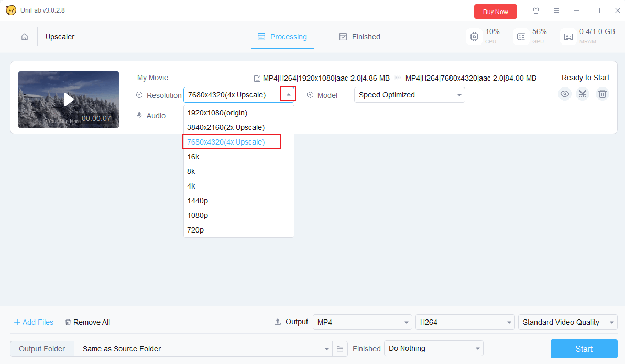This screenshot has height=364, width=625.
Task: Click the 00:00:07 duration label
Action: pos(96,118)
